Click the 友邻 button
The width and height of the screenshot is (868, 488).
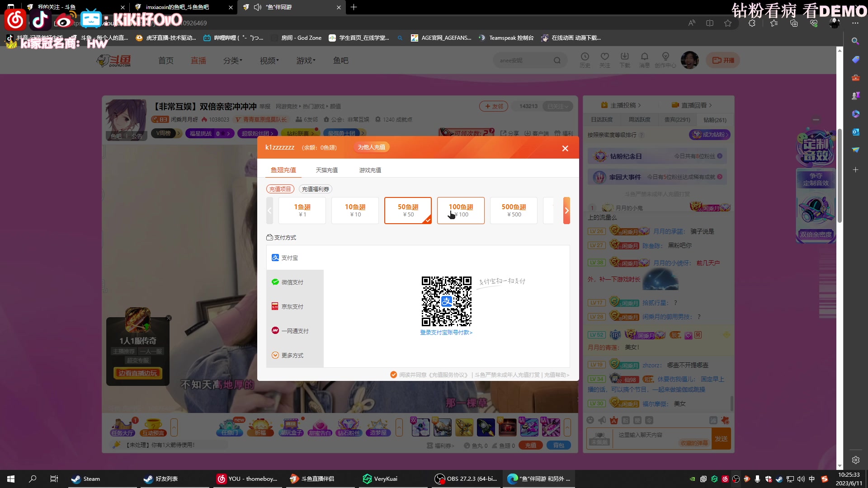[494, 106]
